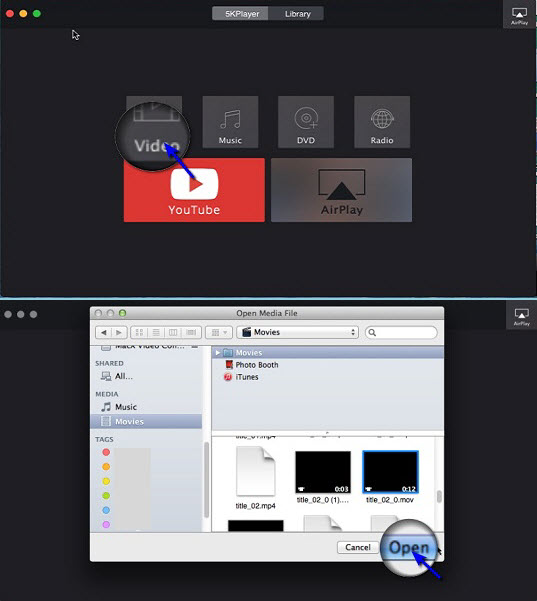Screen dimensions: 537x601
Task: Click Open in Open Media File dialog
Action: click(409, 547)
